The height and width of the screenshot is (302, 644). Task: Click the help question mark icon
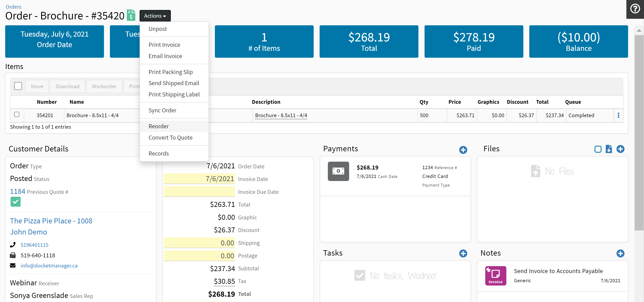point(635,9)
